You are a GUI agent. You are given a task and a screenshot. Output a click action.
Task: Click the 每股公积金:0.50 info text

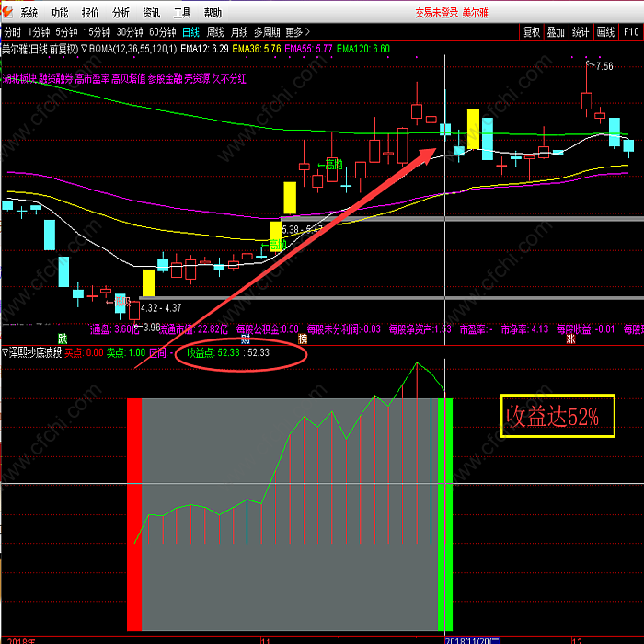(268, 329)
